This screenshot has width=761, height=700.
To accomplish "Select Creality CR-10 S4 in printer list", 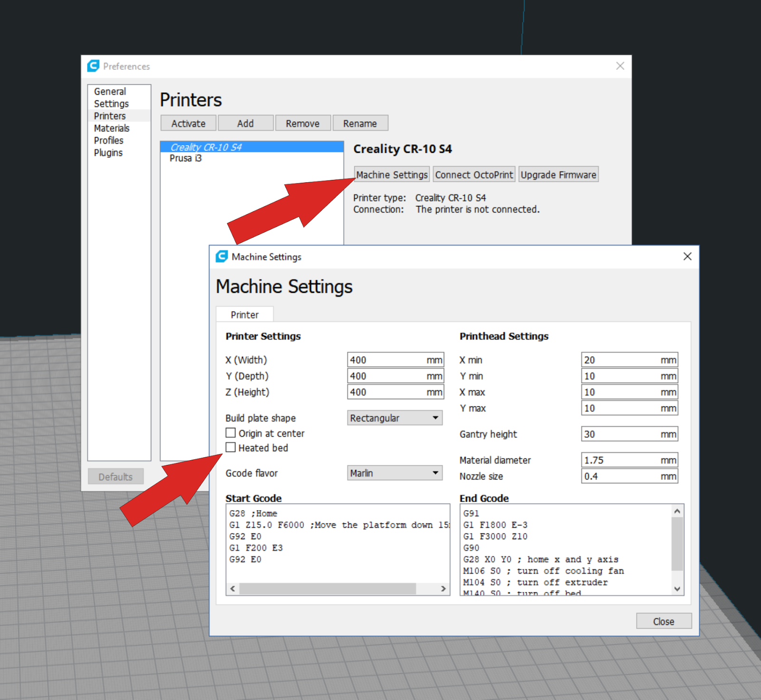I will (252, 147).
